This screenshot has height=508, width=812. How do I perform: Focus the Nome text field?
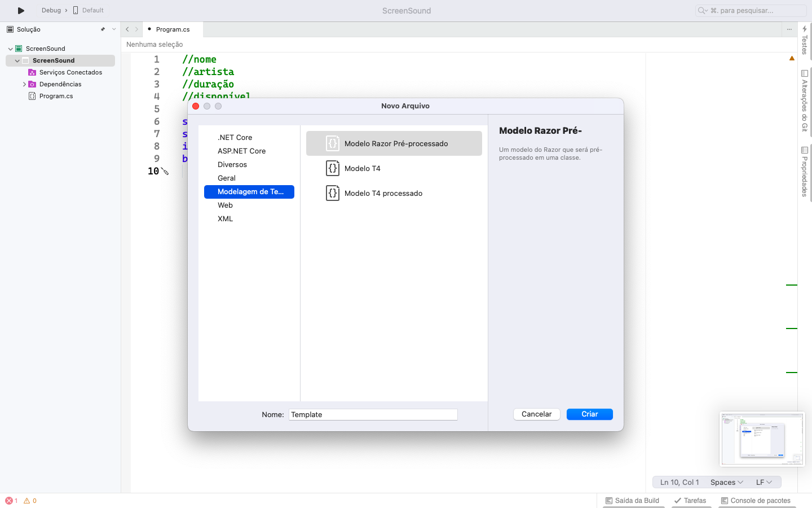pos(373,414)
